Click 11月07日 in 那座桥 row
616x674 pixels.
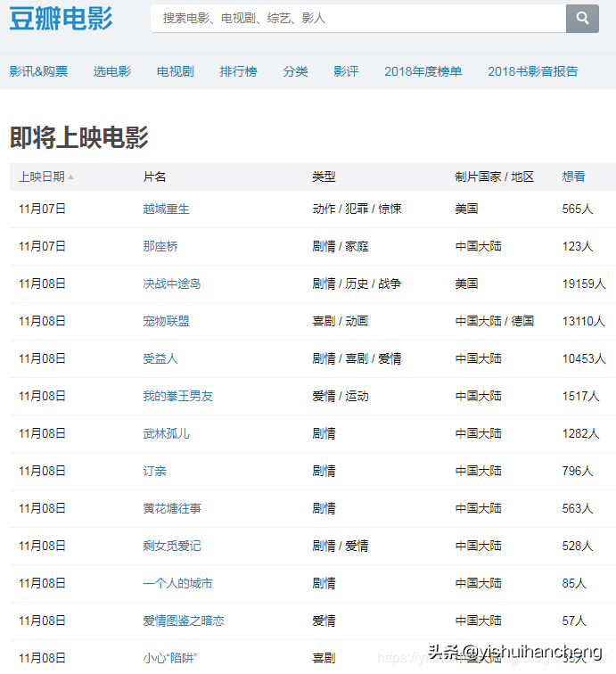click(x=42, y=246)
